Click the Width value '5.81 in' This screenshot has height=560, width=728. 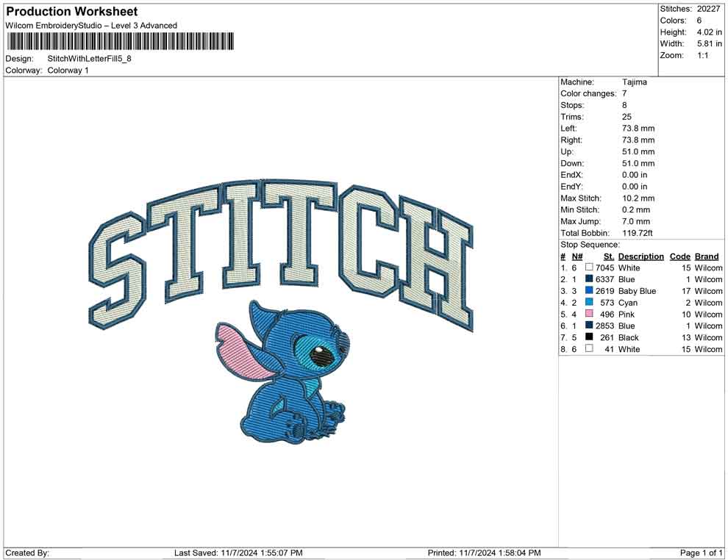(710, 43)
